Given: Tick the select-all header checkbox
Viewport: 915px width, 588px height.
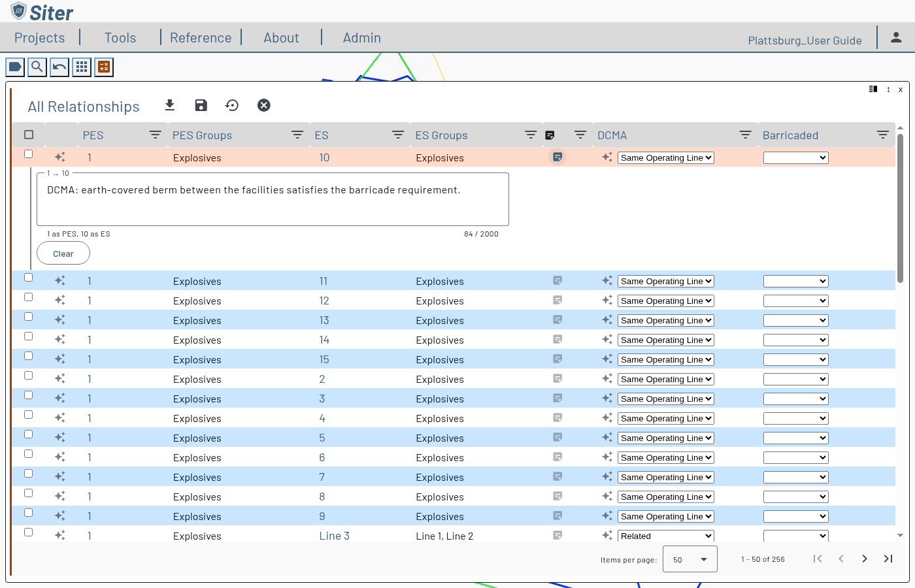Looking at the screenshot, I should point(29,135).
